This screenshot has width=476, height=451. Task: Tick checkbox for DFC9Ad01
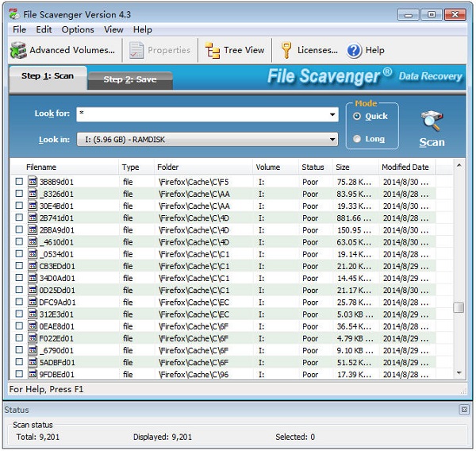[19, 302]
